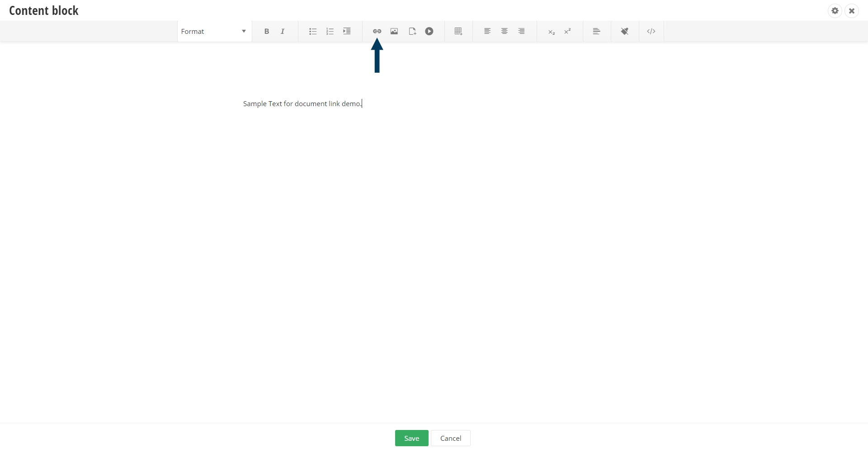868x453 pixels.
Task: Click the insert table icon
Action: coord(458,31)
